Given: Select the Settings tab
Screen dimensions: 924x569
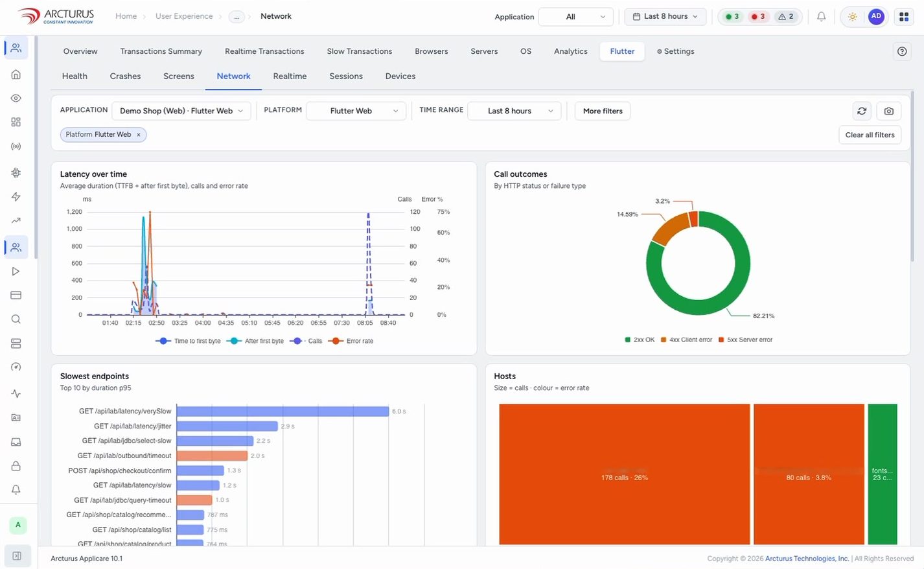Looking at the screenshot, I should pos(675,51).
